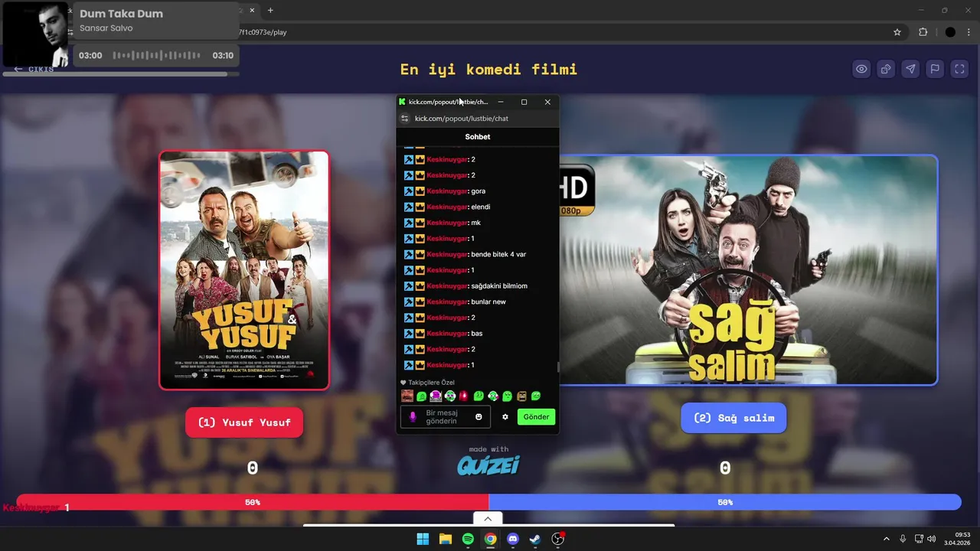
Task: Click the paper plane share icon
Action: (910, 69)
